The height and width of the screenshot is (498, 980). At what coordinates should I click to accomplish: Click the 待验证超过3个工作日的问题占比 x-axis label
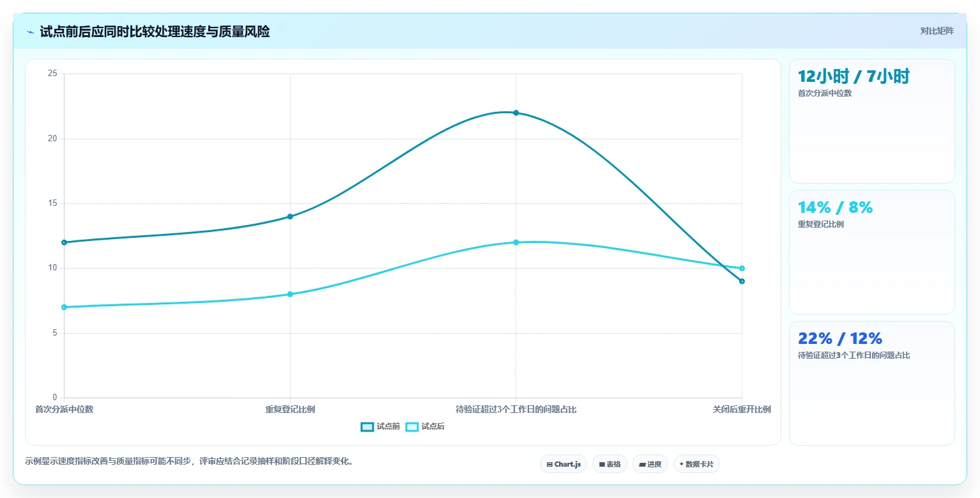point(516,409)
